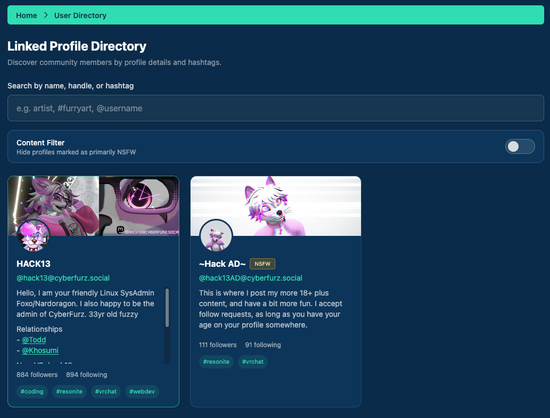Click the breadcrumb chevron separator
550x418 pixels.
point(46,15)
